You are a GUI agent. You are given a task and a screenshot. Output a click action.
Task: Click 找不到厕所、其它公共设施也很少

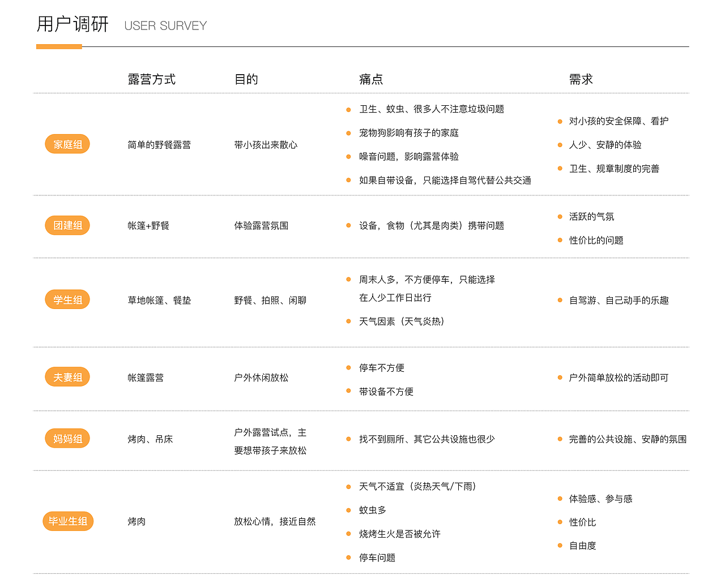(427, 439)
